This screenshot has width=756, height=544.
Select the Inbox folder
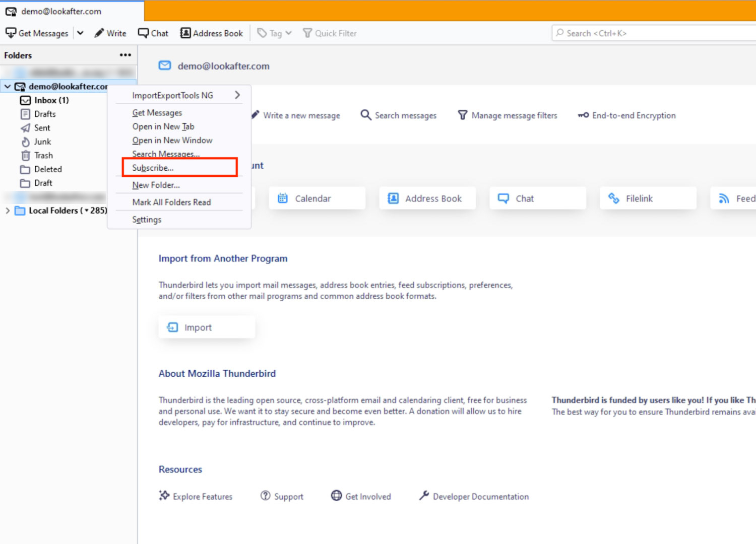pyautogui.click(x=51, y=100)
